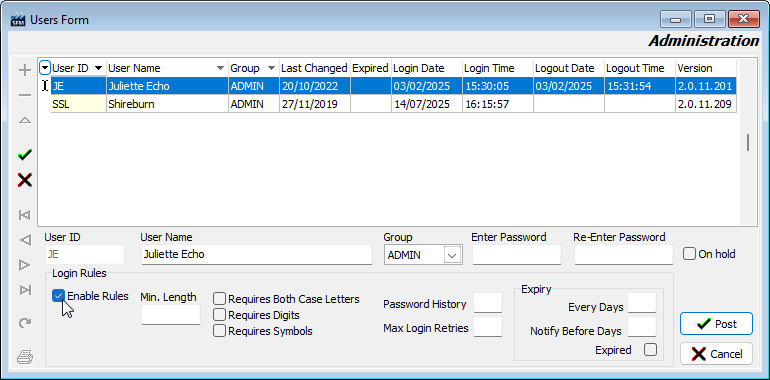Click the User Name field containing Juliette Echo
Viewport: 770px width, 380px height.
click(x=257, y=255)
